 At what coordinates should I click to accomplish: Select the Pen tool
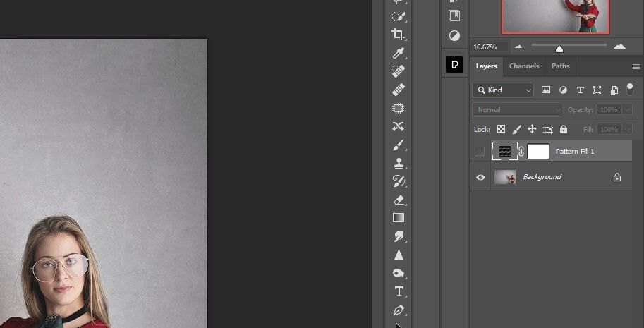pyautogui.click(x=399, y=310)
